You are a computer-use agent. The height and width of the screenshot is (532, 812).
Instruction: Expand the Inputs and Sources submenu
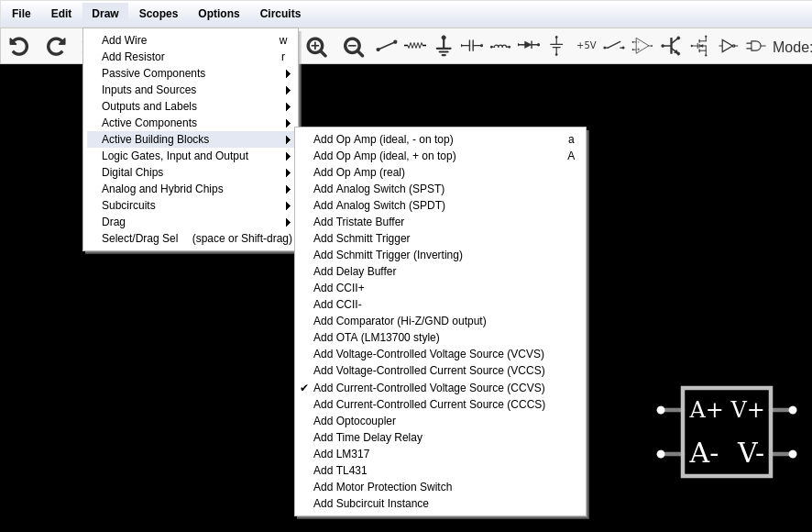(x=191, y=90)
